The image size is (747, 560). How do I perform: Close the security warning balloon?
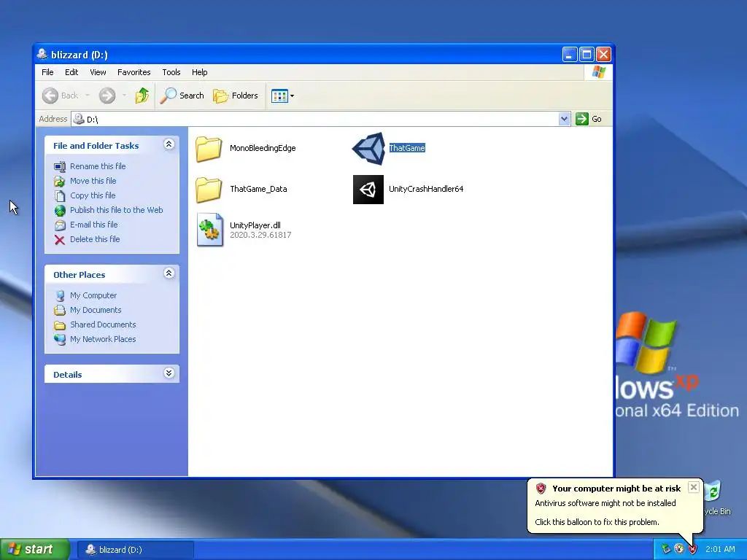coord(694,487)
